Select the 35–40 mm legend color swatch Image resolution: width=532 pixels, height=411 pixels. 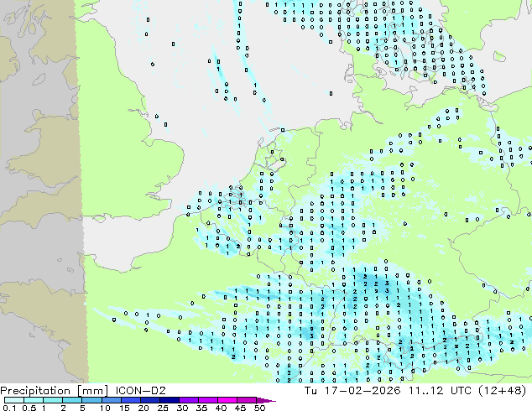(207, 400)
